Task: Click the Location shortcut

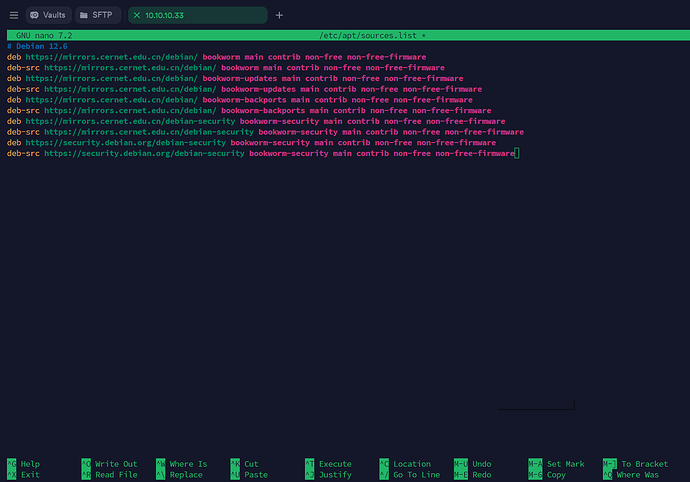Action: (x=405, y=464)
